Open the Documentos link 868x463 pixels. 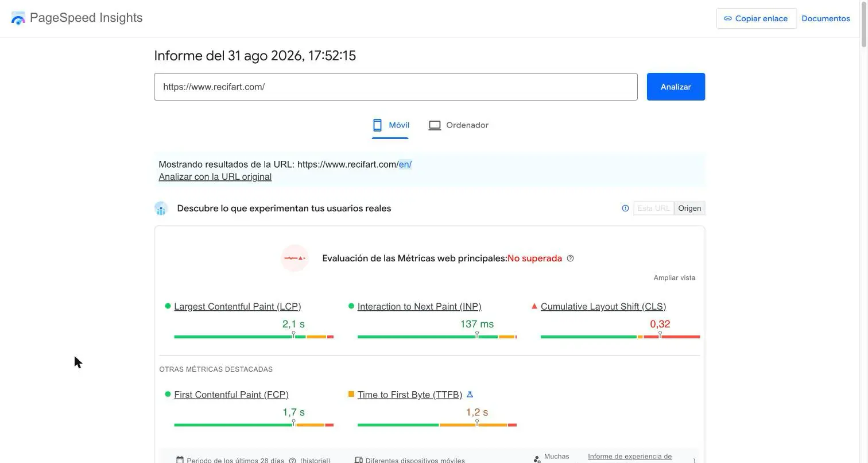(826, 18)
